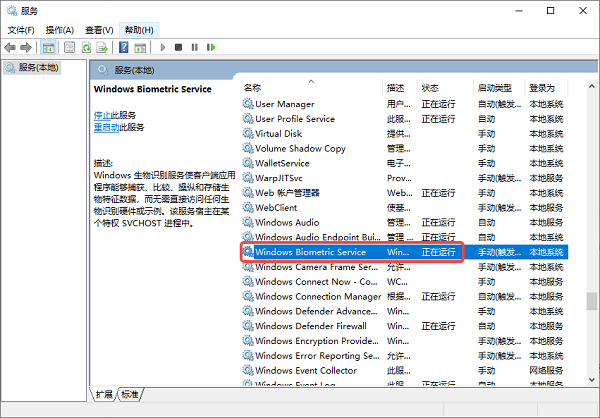The height and width of the screenshot is (418, 600).
Task: Click the Forward arrow toolbar icon
Action: (x=26, y=47)
